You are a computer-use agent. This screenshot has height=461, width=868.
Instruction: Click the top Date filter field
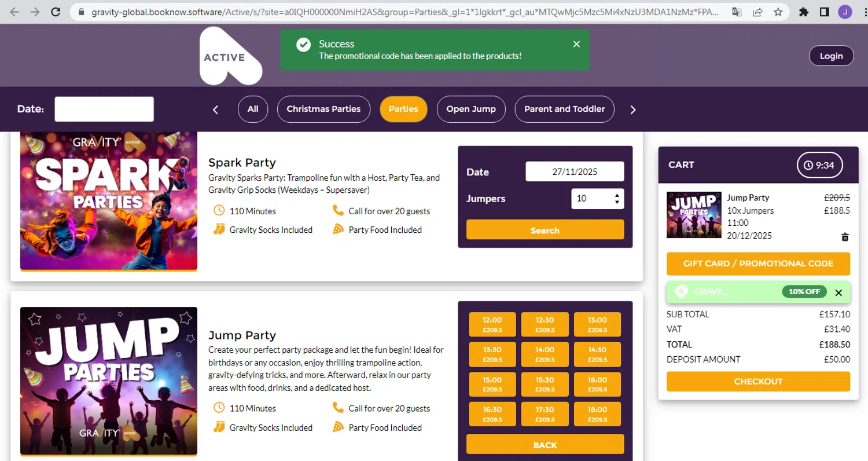(104, 109)
